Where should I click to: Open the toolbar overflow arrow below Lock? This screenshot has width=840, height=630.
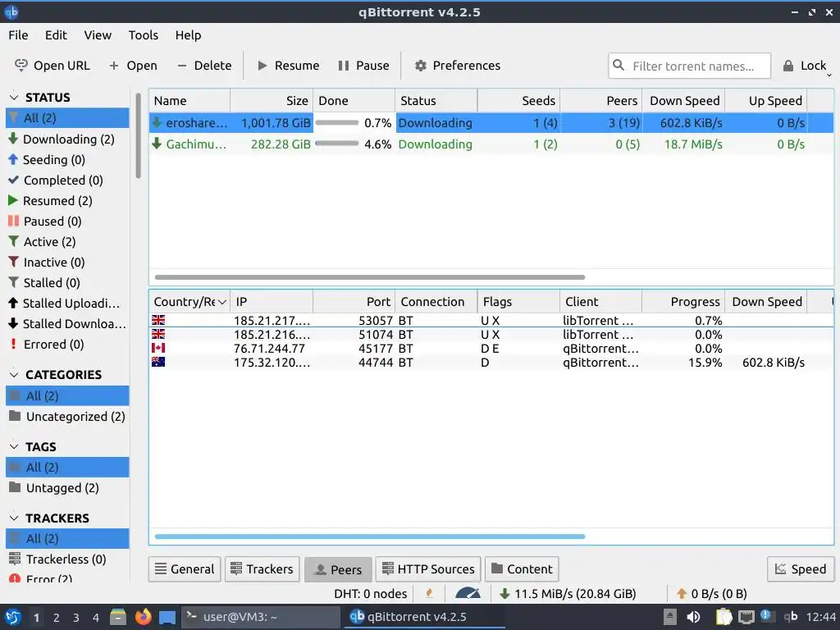click(829, 75)
